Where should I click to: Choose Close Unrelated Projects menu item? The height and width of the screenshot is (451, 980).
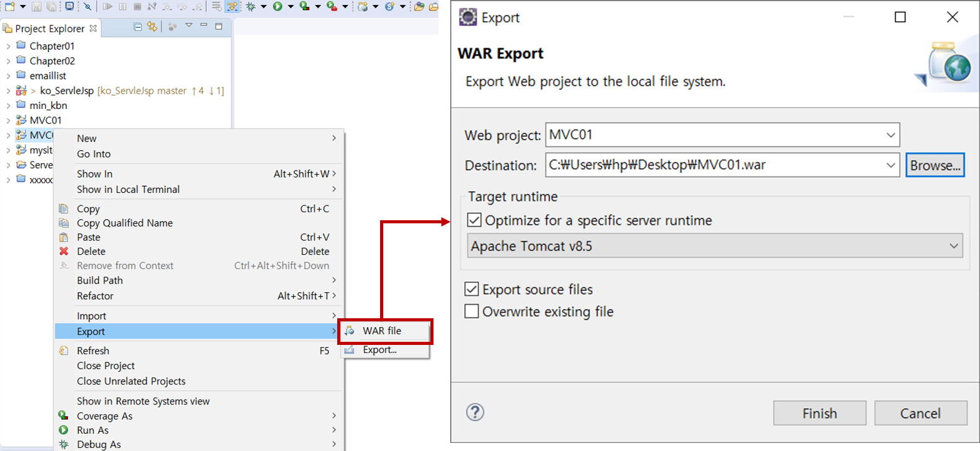[199, 381]
